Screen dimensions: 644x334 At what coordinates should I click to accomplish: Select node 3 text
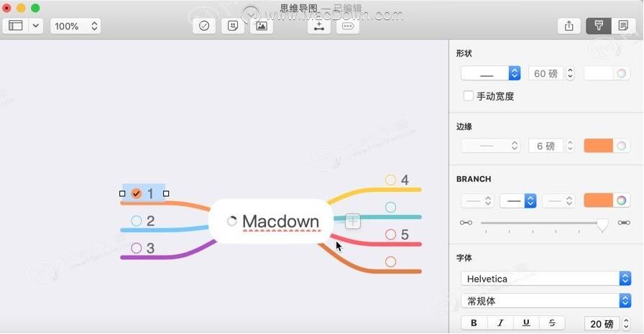150,248
